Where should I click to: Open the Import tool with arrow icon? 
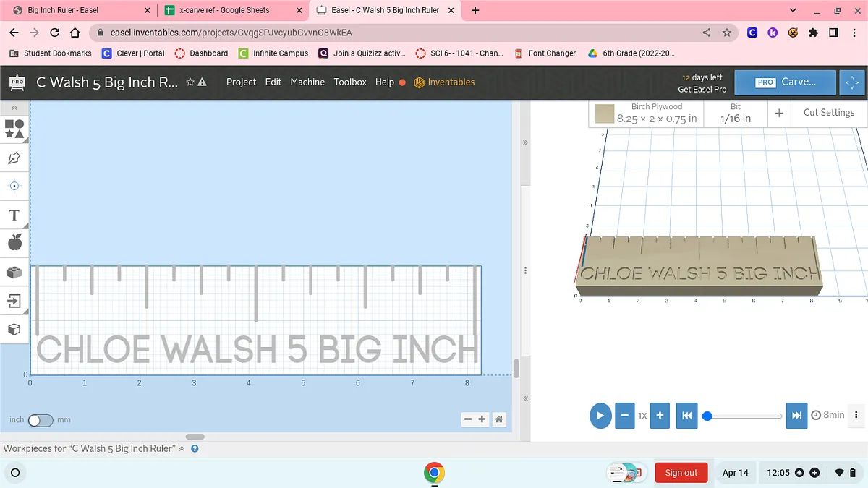(x=14, y=300)
